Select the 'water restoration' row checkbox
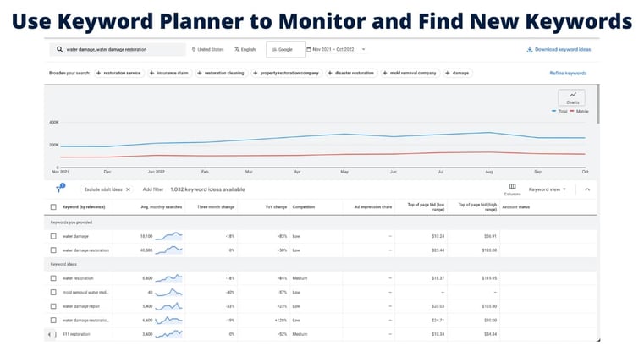 (x=53, y=278)
